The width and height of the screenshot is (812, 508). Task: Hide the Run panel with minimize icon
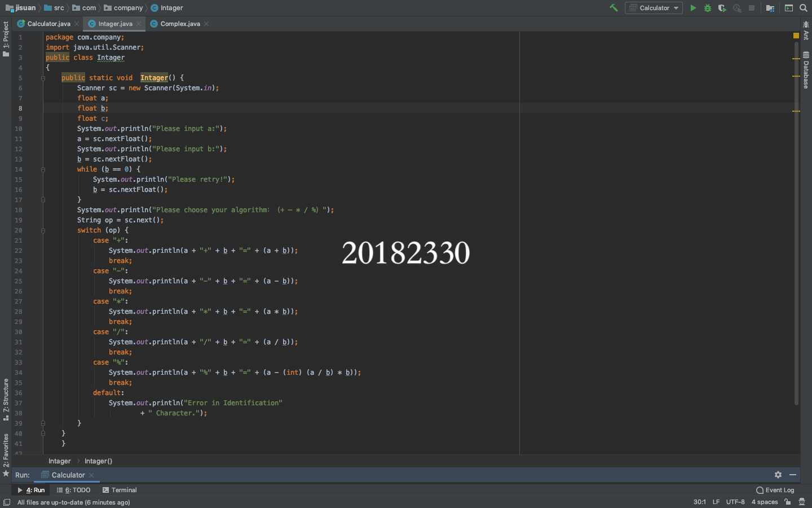coord(793,475)
